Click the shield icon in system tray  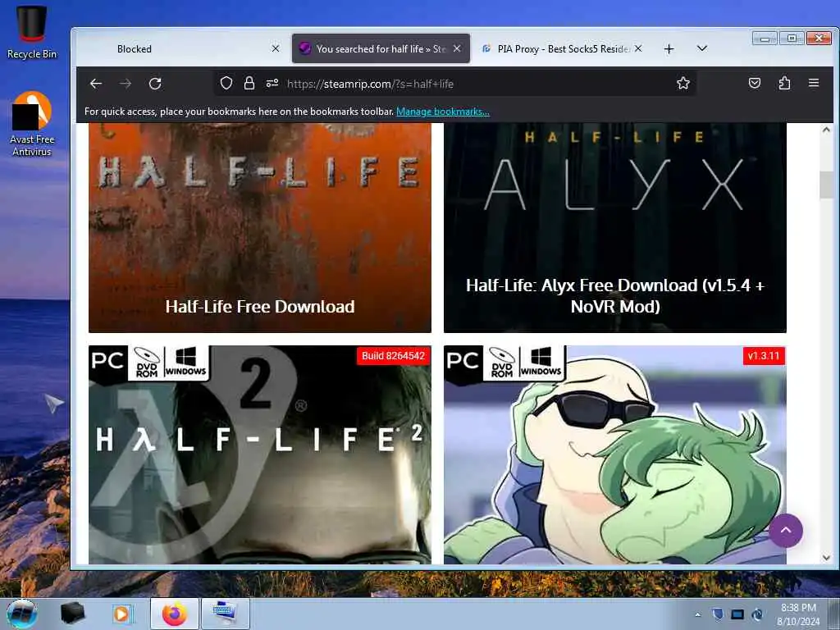tap(717, 614)
